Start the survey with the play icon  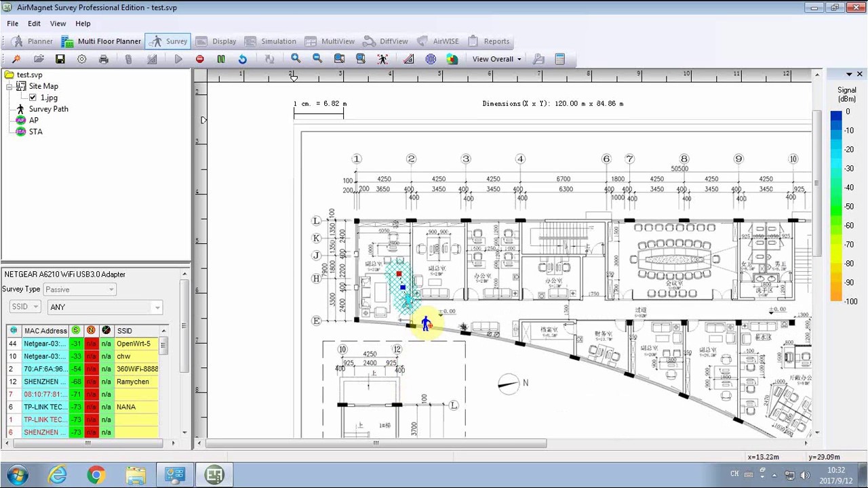[178, 60]
